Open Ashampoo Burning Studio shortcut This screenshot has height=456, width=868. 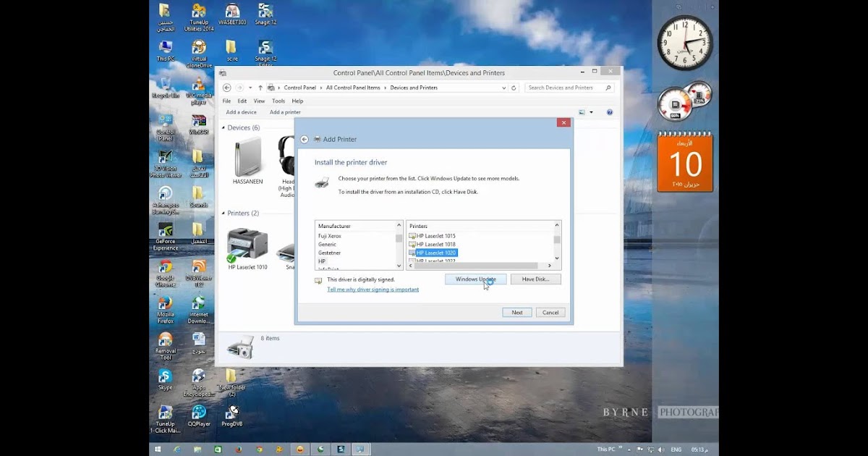[x=165, y=200]
